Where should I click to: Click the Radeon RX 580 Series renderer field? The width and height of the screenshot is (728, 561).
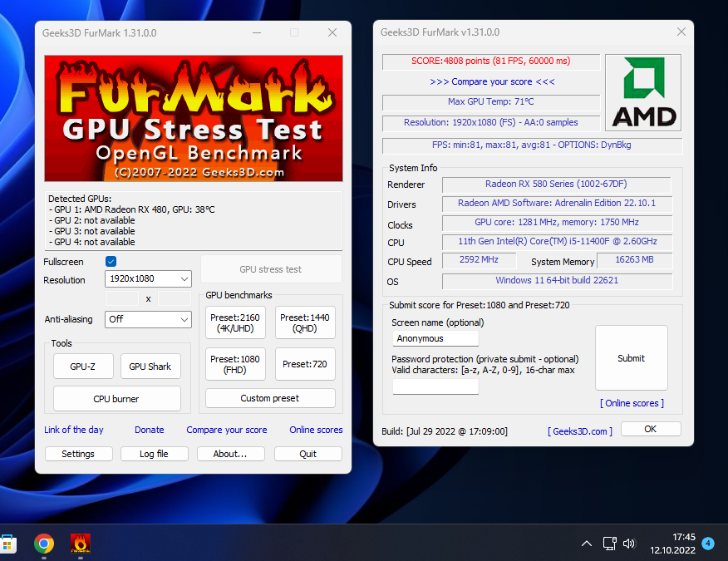557,185
